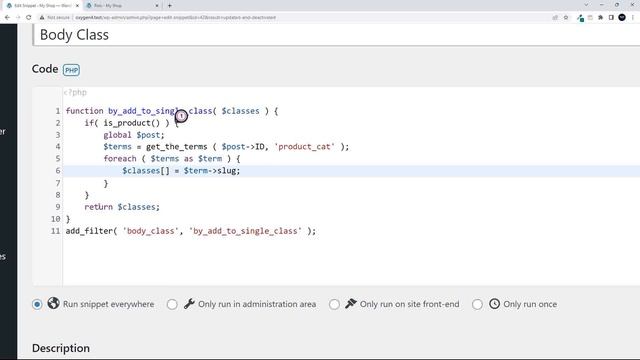Open a new browser tab
The width and height of the screenshot is (640, 360).
[170, 6]
